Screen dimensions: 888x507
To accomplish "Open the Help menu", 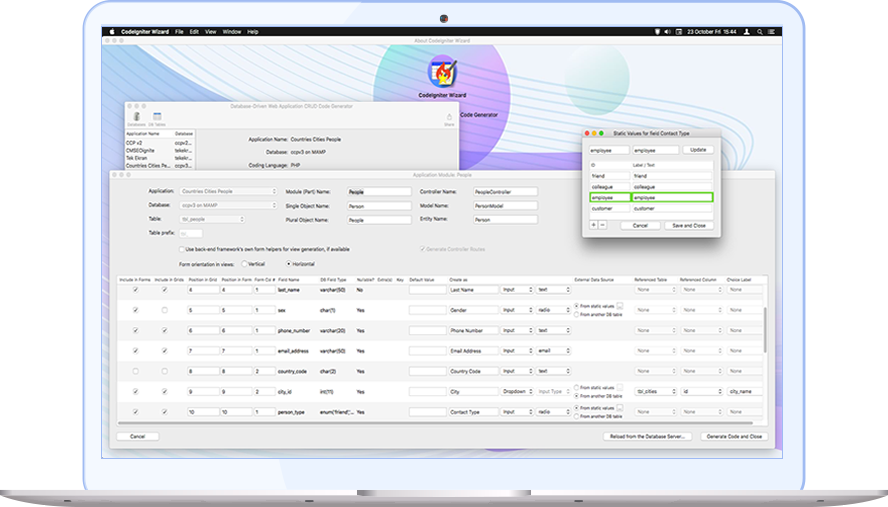I will 253,32.
